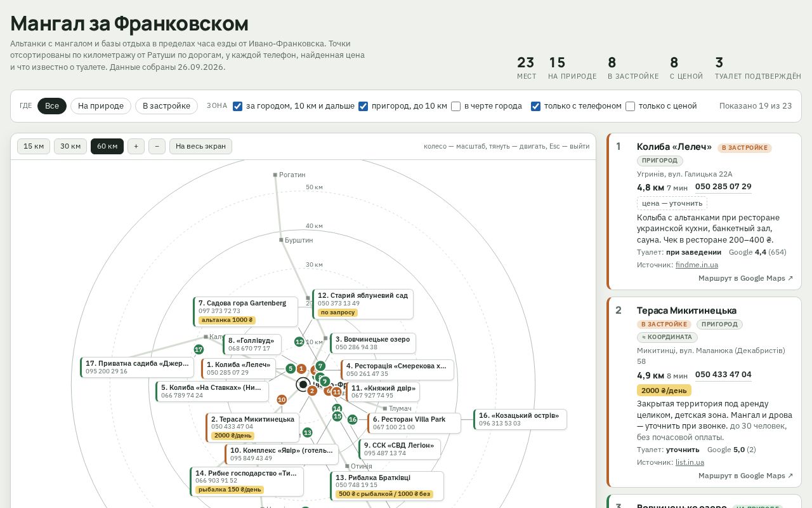Zoom in with the plus button
812x508 pixels.
click(x=136, y=146)
